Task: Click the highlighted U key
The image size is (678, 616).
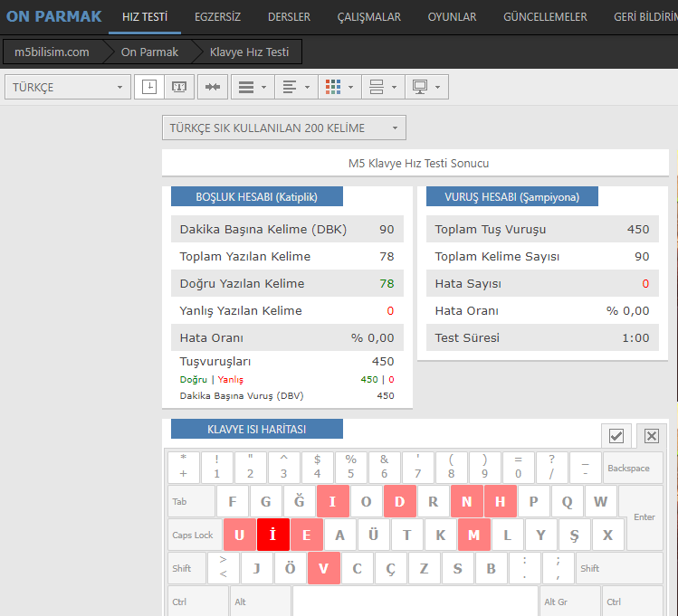Action: [x=240, y=535]
